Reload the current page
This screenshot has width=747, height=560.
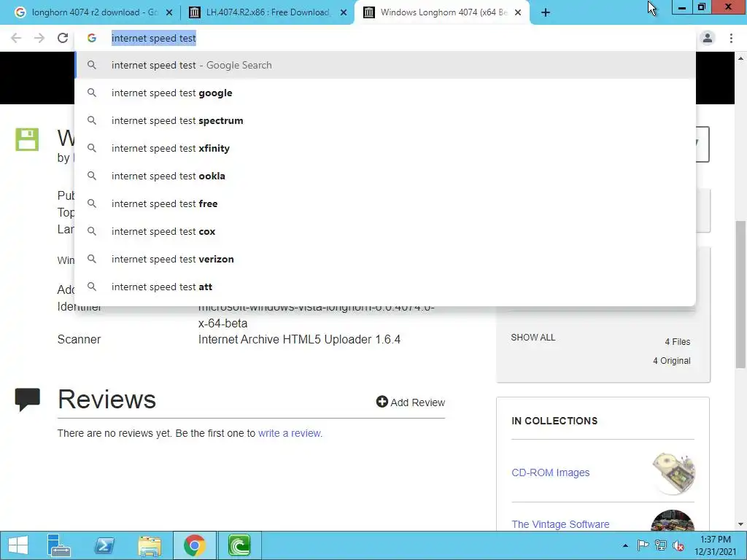click(x=63, y=38)
